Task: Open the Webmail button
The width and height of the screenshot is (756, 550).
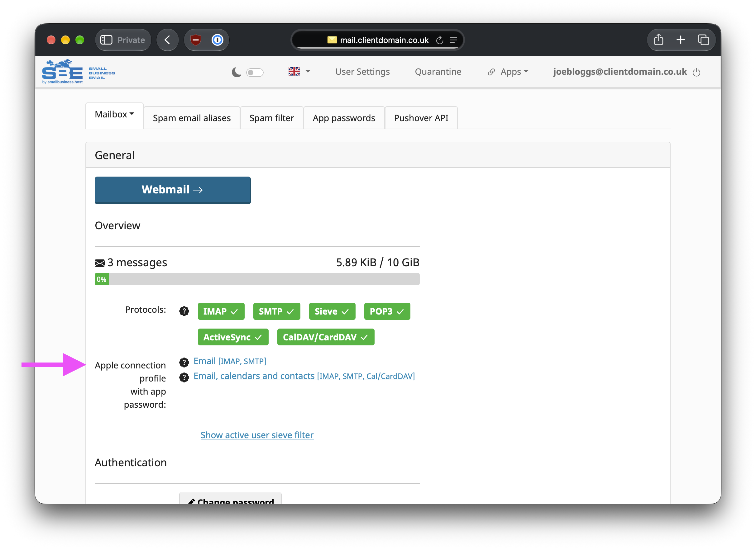Action: click(173, 190)
